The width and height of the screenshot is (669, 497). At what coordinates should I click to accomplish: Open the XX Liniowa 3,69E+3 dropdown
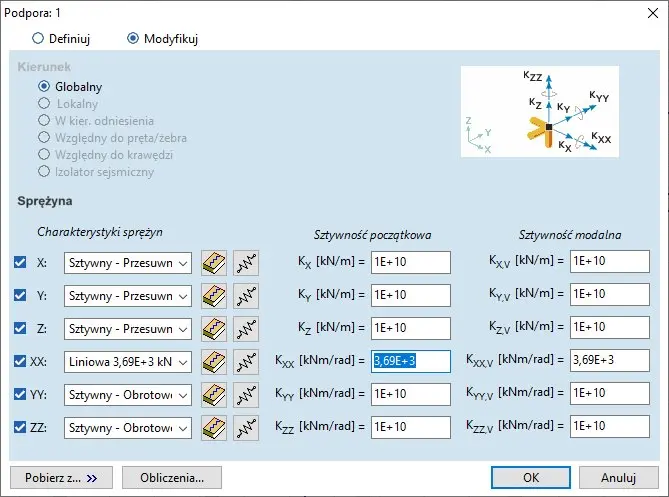127,362
